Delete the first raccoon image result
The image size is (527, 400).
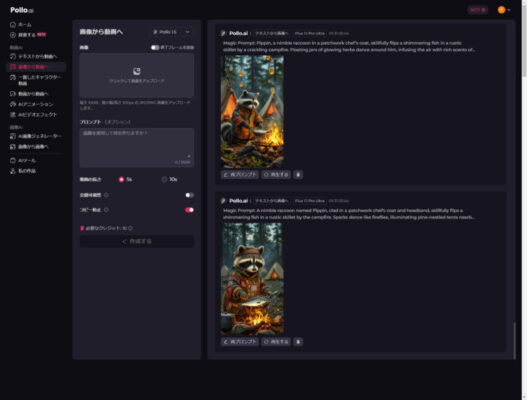tap(298, 174)
